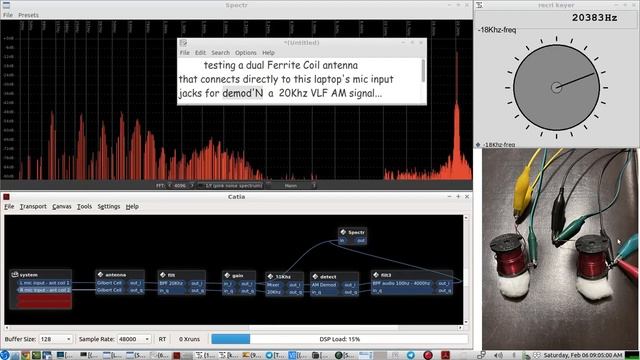Click the filt3 node's plugin icon
The height and width of the screenshot is (360, 640).
(x=376, y=275)
